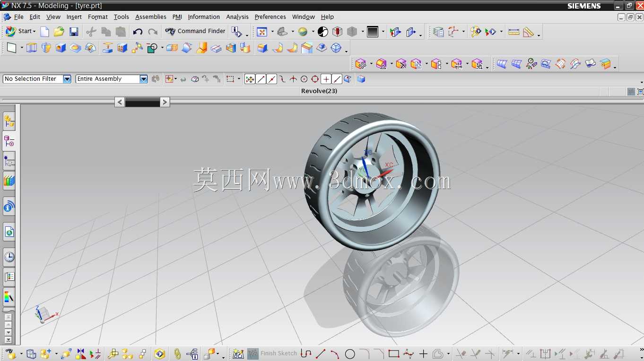The image size is (644, 361).
Task: Expand the rectangle selection mode dropdown
Action: 239,79
